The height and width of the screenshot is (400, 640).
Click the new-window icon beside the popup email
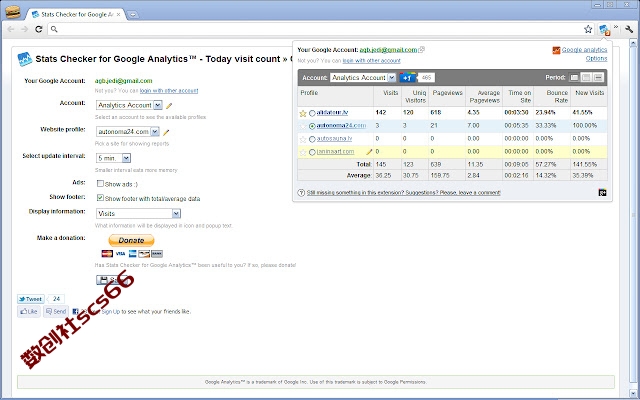(x=422, y=50)
